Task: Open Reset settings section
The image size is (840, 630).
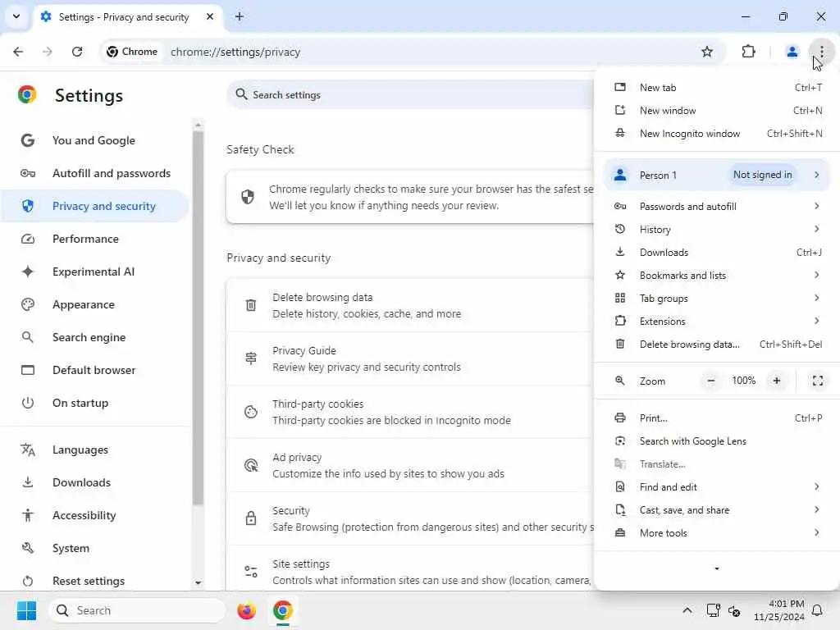Action: [x=95, y=581]
